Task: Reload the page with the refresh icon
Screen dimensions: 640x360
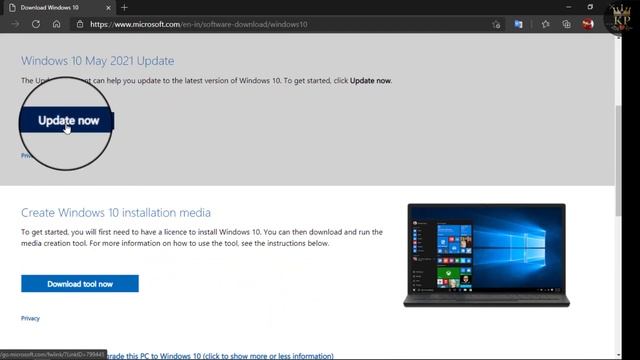Action: [36, 24]
